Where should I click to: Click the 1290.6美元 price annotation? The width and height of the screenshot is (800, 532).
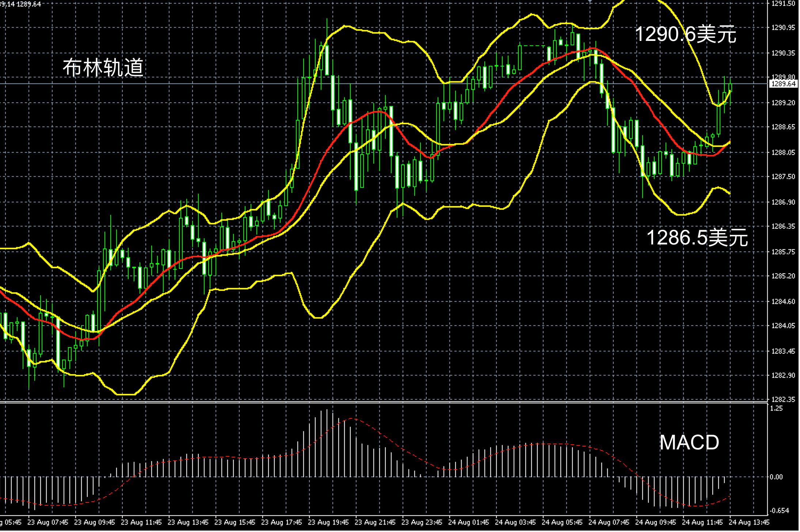pos(685,34)
